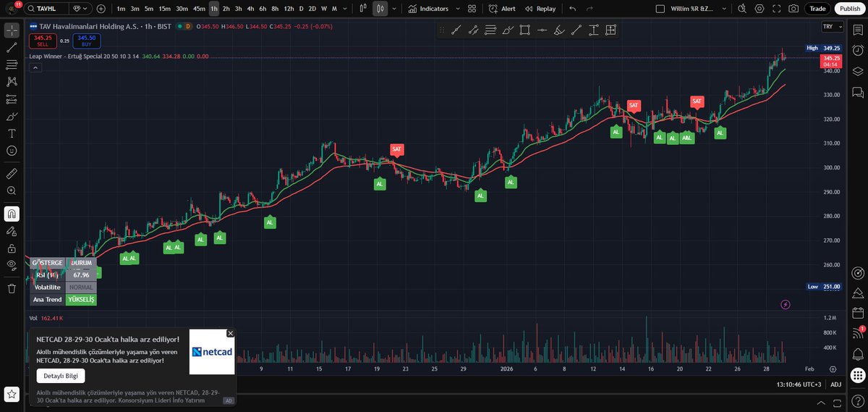
Task: Open the favorites star toolbar button
Action: [x=12, y=394]
